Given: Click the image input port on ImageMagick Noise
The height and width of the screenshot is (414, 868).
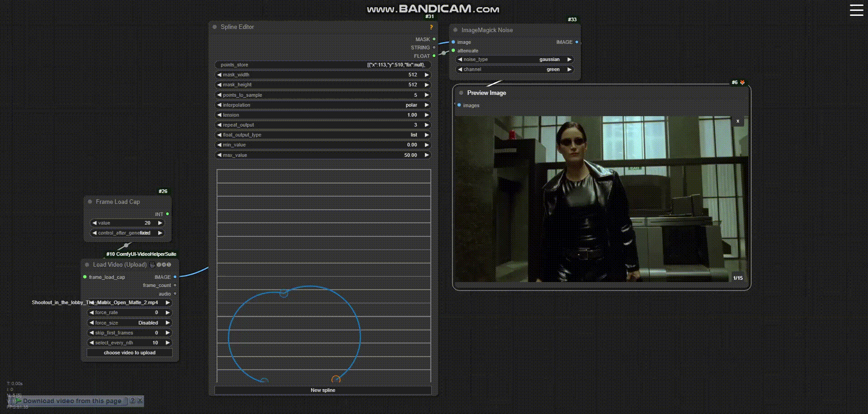Looking at the screenshot, I should tap(453, 42).
